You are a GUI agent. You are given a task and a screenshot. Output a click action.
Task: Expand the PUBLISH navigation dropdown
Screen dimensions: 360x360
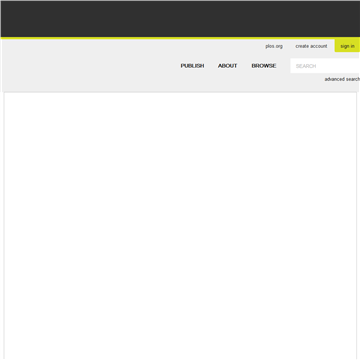click(x=192, y=66)
